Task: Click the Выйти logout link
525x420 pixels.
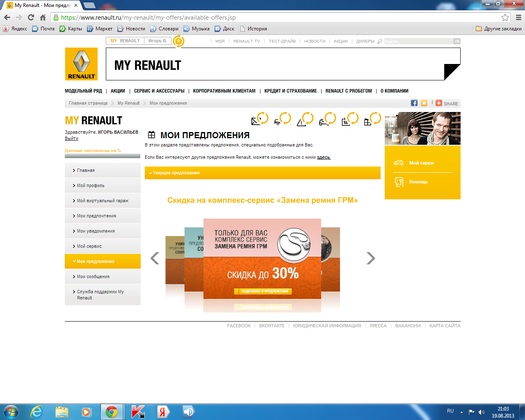Action: coord(71,138)
